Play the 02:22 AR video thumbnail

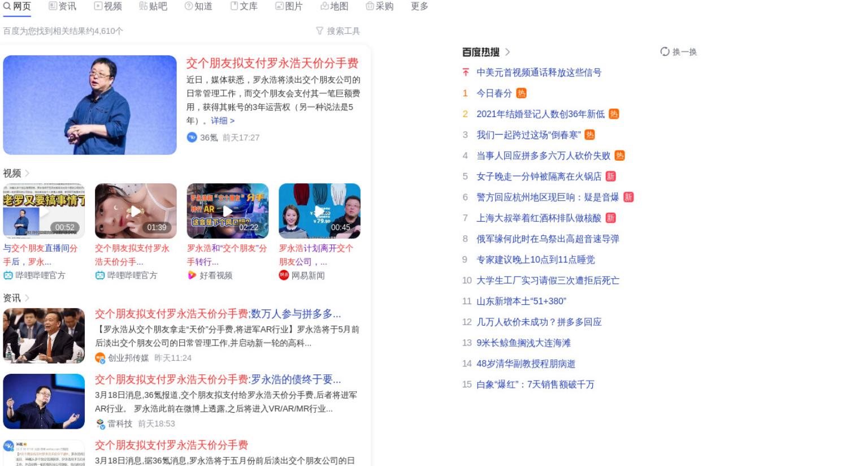pyautogui.click(x=228, y=210)
